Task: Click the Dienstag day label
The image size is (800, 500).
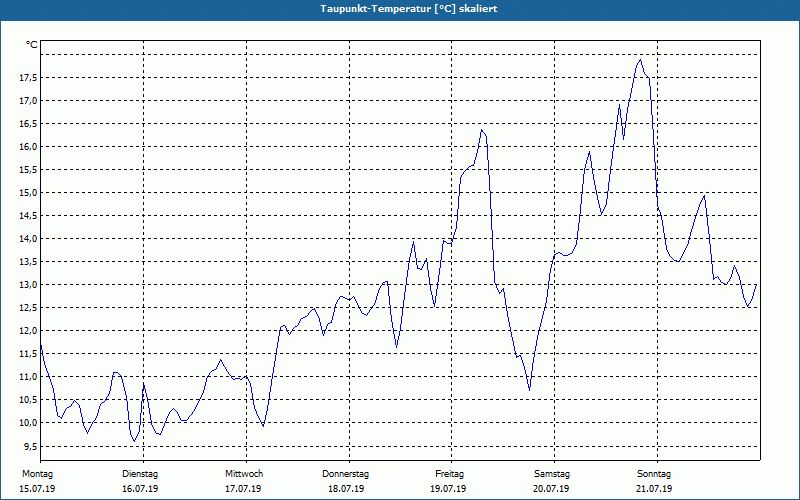Action: point(140,474)
